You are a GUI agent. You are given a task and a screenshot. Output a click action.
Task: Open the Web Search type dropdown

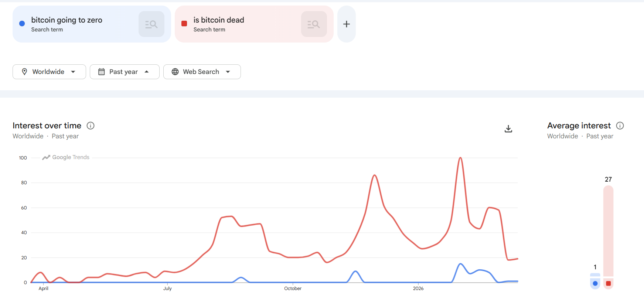click(x=228, y=72)
